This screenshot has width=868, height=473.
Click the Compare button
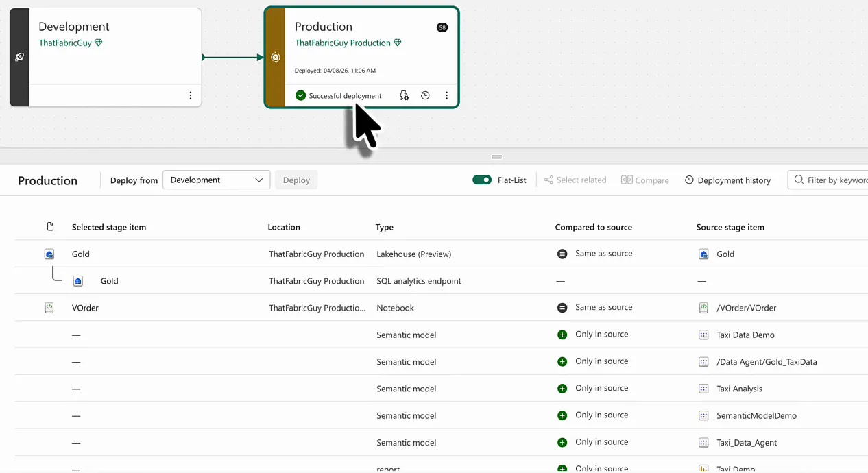point(644,180)
